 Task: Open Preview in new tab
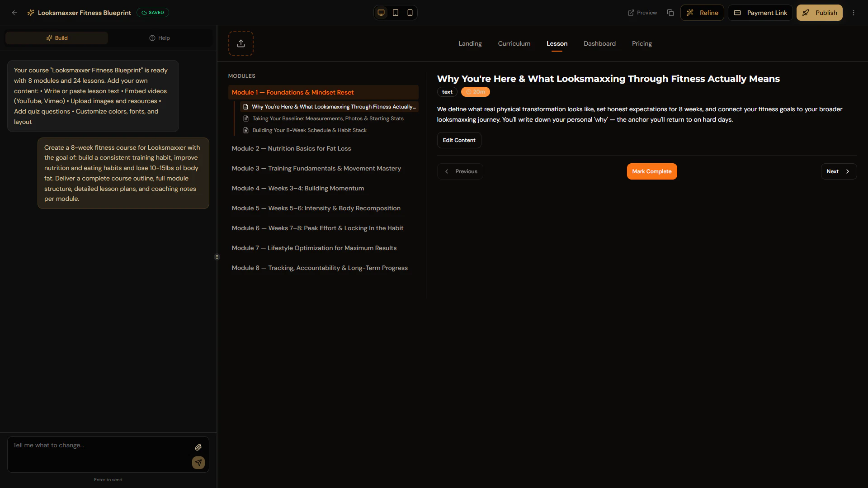(642, 13)
